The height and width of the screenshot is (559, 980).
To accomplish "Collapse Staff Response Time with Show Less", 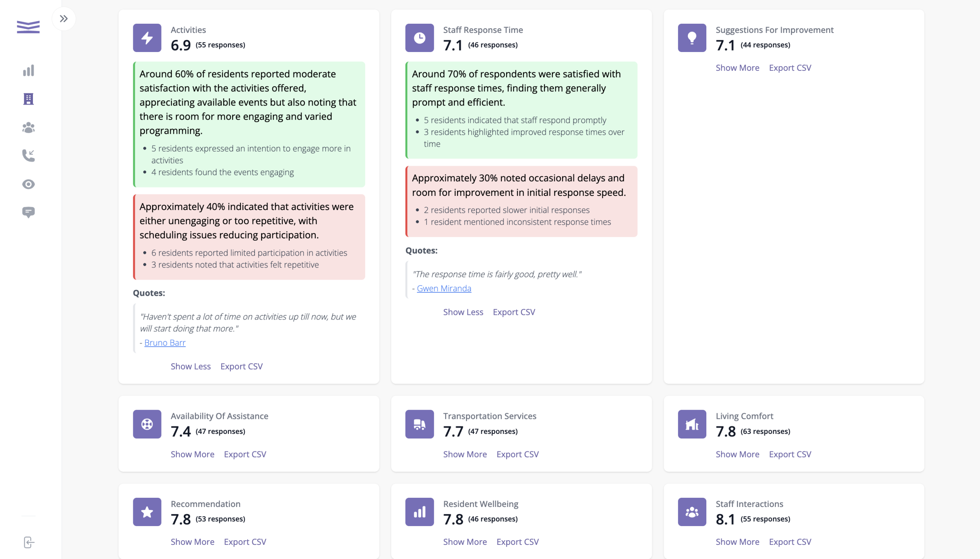I will coord(463,312).
